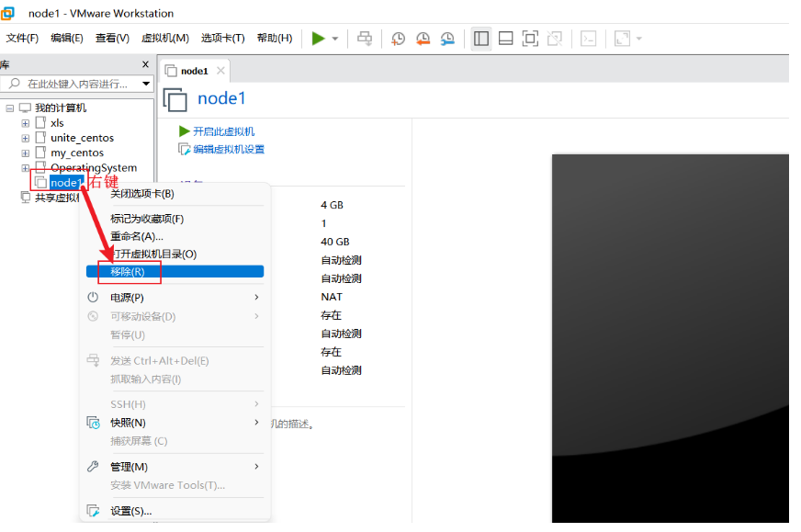Open the 快照(N) submenu
801x532 pixels.
click(x=175, y=423)
